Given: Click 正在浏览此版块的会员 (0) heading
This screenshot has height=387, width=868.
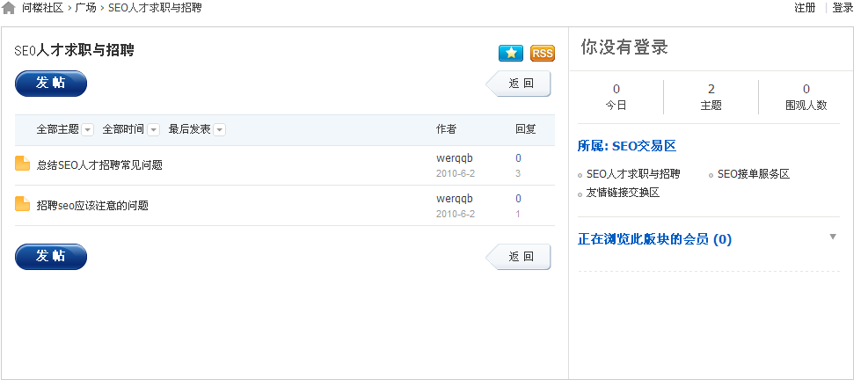Looking at the screenshot, I should coord(654,240).
